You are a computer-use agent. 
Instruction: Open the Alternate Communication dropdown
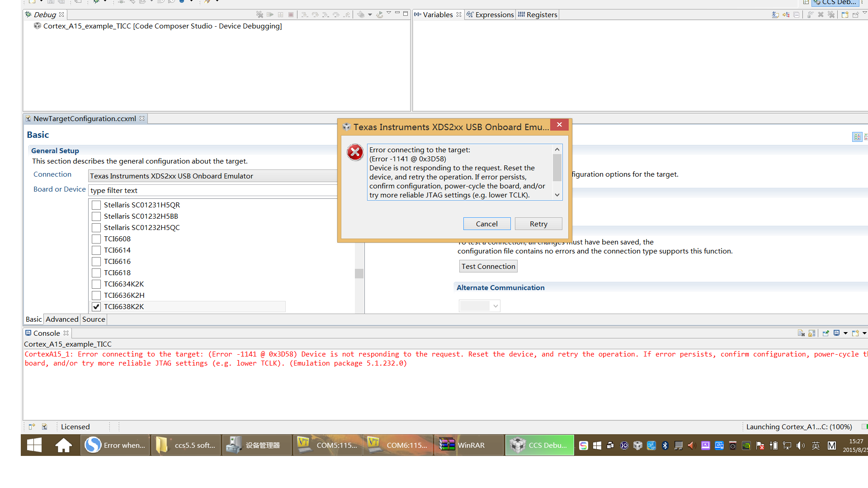click(x=479, y=306)
